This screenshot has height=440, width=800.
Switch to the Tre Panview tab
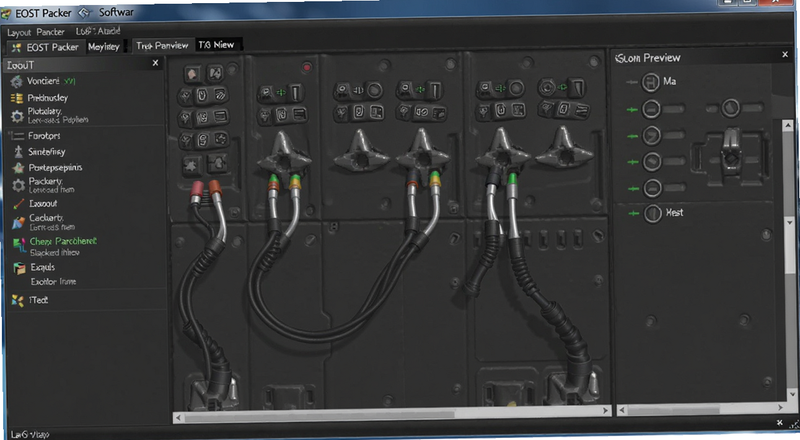tap(162, 45)
